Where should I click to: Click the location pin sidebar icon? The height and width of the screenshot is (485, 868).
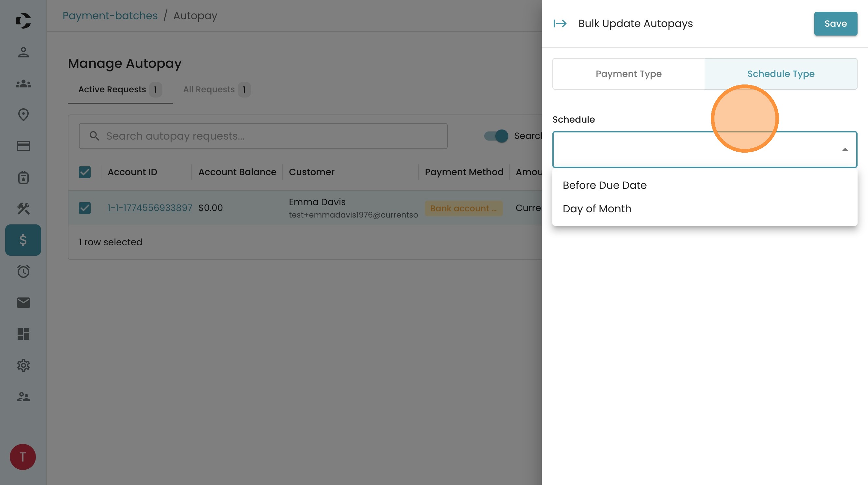tap(23, 114)
